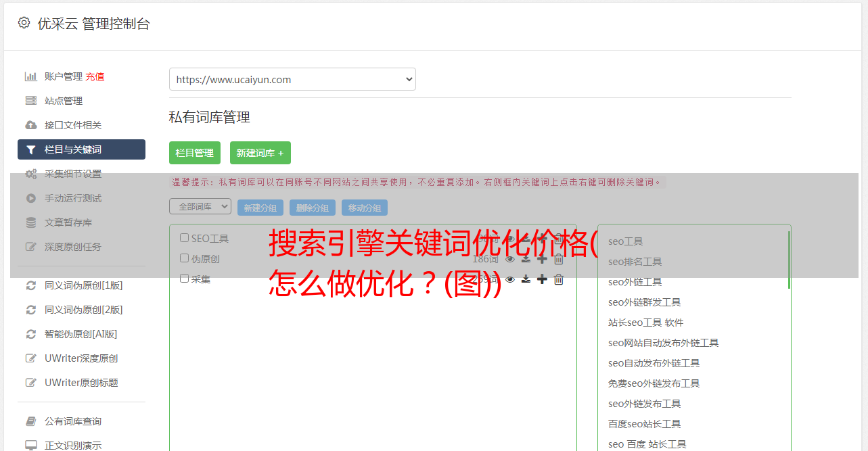The width and height of the screenshot is (868, 451).
Task: Click the red 充值 link
Action: (x=95, y=76)
